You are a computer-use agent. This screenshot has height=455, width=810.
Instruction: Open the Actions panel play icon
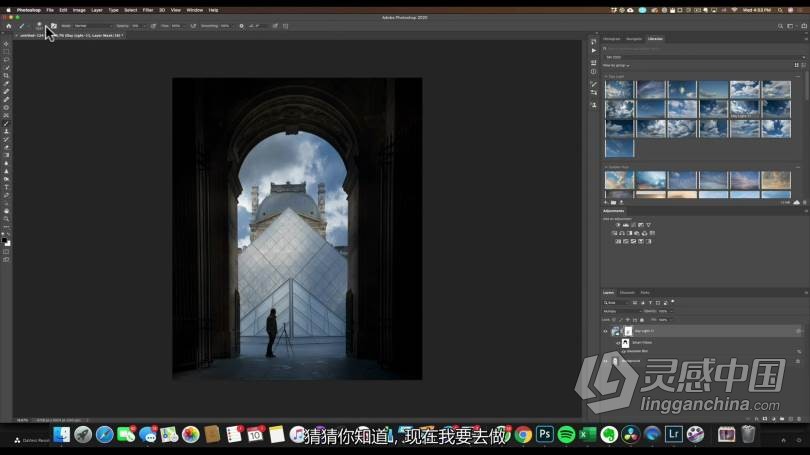click(x=594, y=51)
